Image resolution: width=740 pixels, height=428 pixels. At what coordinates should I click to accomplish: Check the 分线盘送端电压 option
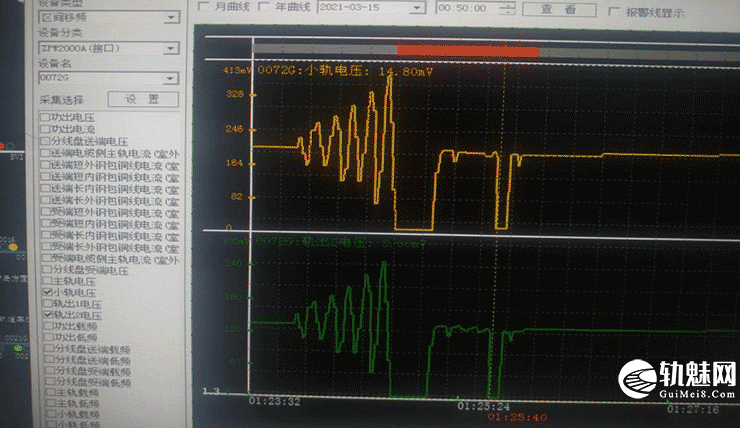click(45, 141)
